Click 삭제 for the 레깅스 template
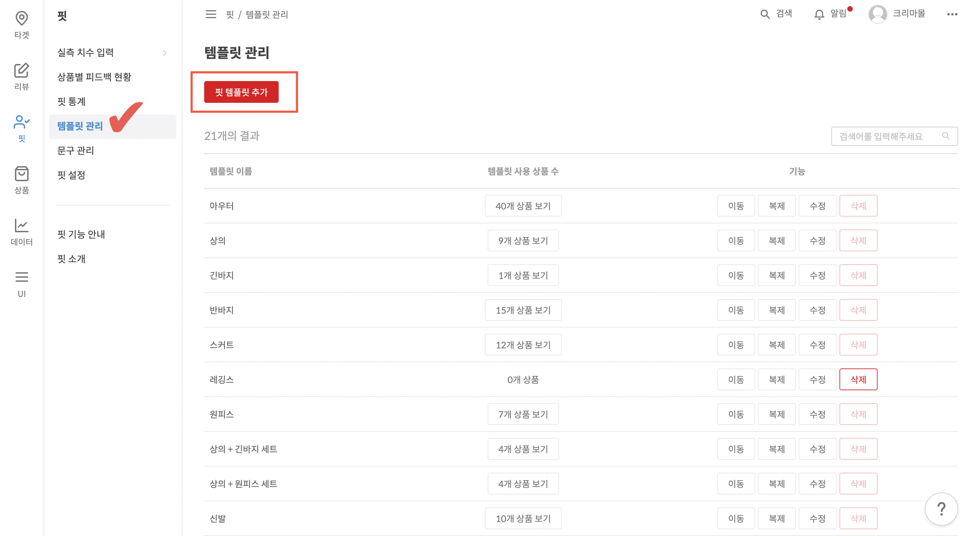980x536 pixels. pos(858,379)
